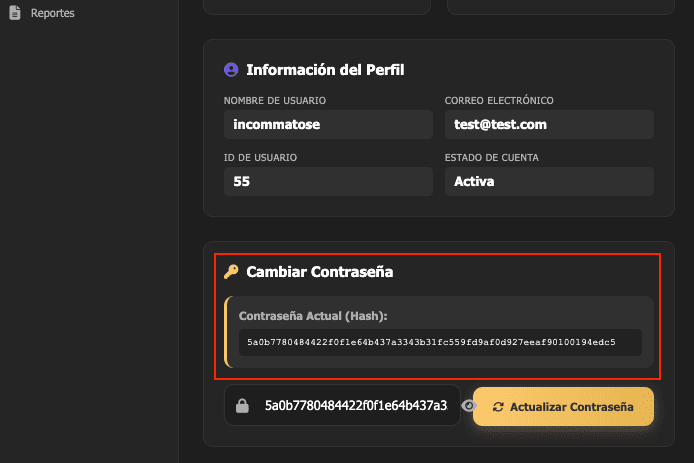Click the key icon beside Cambiar Contraseña
Viewport: 694px width, 463px height.
(x=231, y=272)
